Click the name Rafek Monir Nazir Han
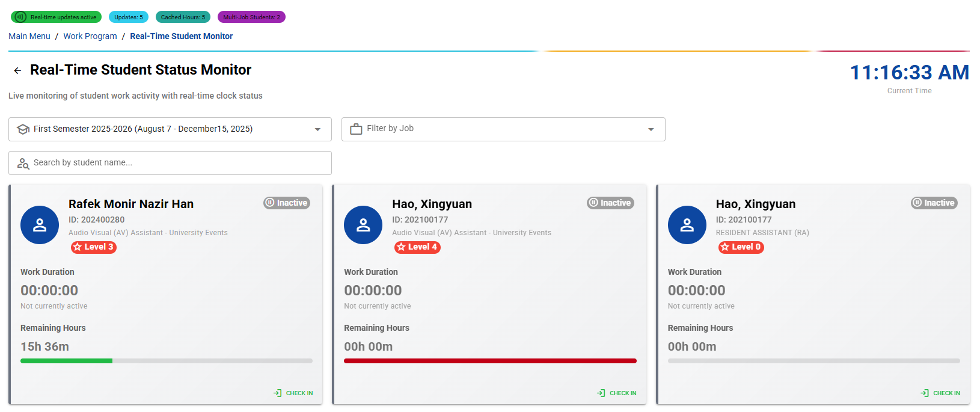Screen dimensions: 980x412 point(131,204)
